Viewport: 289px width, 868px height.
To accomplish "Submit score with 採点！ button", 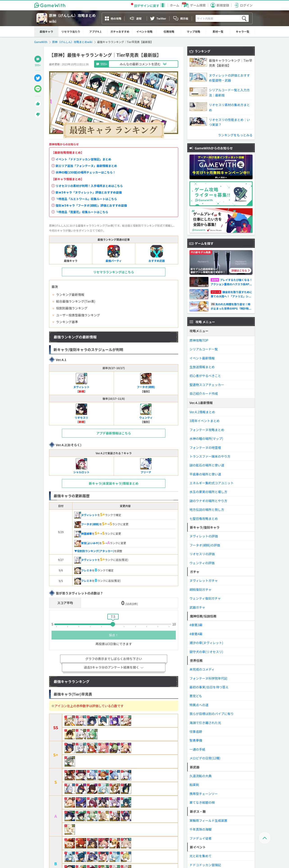I will 113,635.
